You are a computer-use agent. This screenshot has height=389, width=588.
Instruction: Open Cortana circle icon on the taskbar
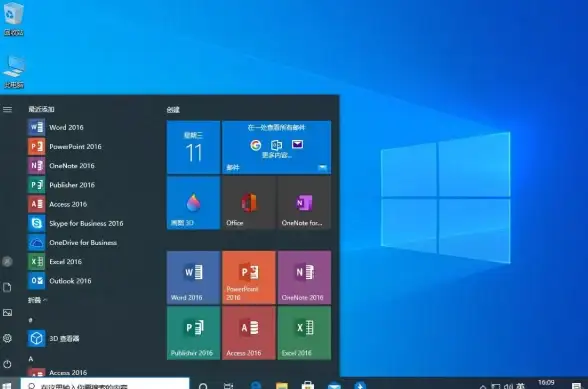[203, 386]
